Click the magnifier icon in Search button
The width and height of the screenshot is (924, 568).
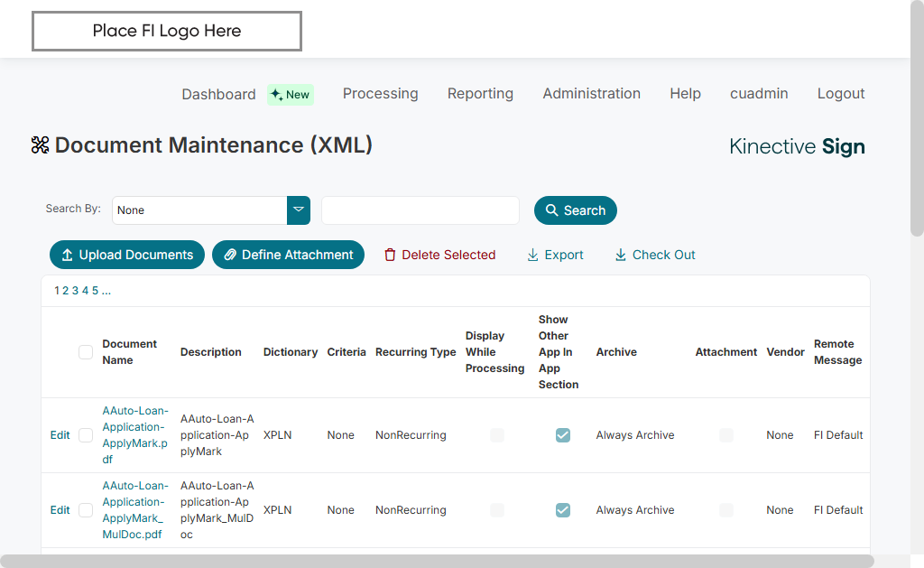(552, 210)
